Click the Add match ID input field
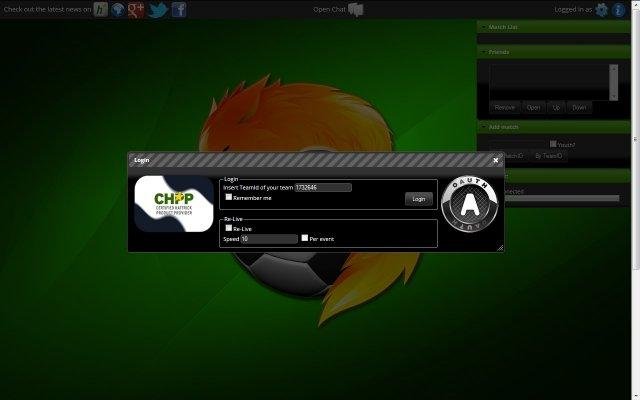This screenshot has height=400, width=640. click(x=518, y=143)
